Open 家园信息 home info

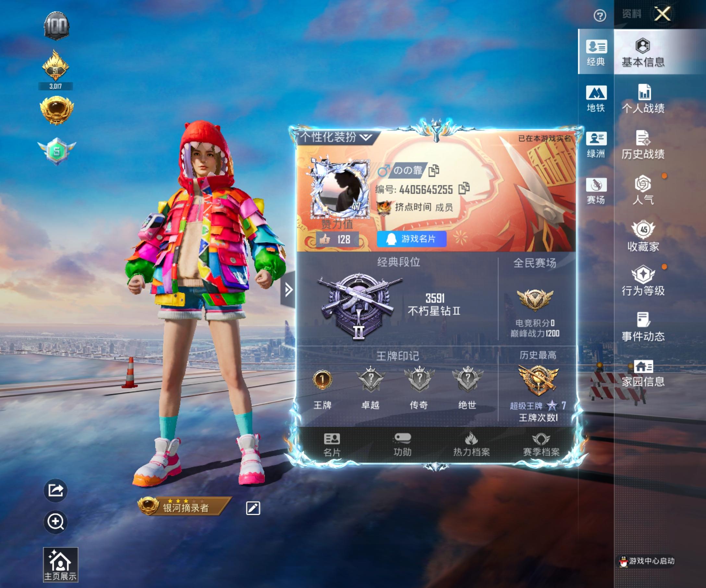(643, 373)
